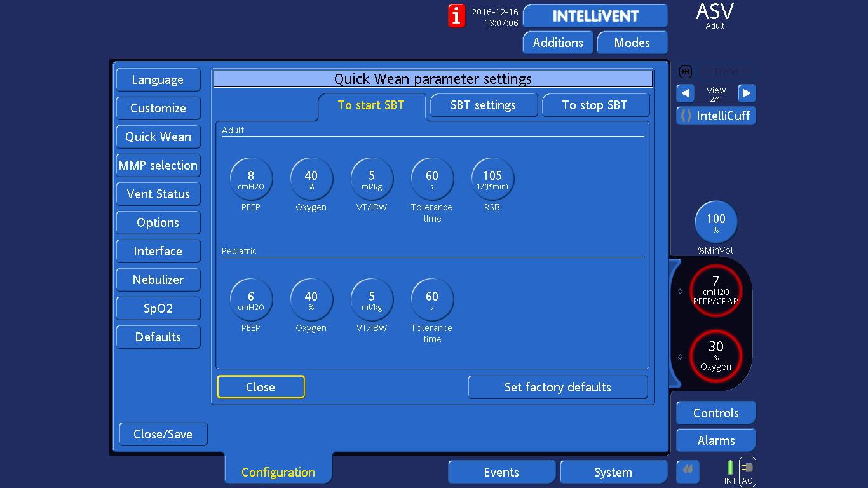Click the trend freeze icon beside Trend
The height and width of the screenshot is (488, 868).
tap(686, 72)
